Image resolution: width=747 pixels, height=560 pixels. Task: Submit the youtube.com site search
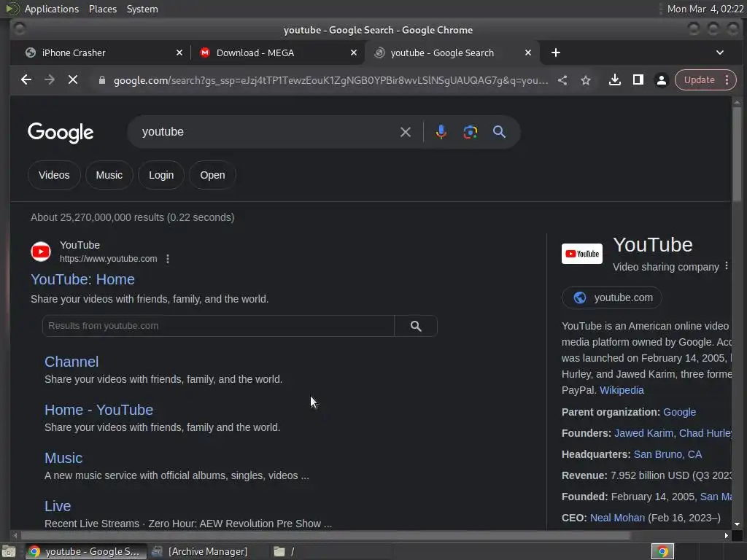pos(416,326)
